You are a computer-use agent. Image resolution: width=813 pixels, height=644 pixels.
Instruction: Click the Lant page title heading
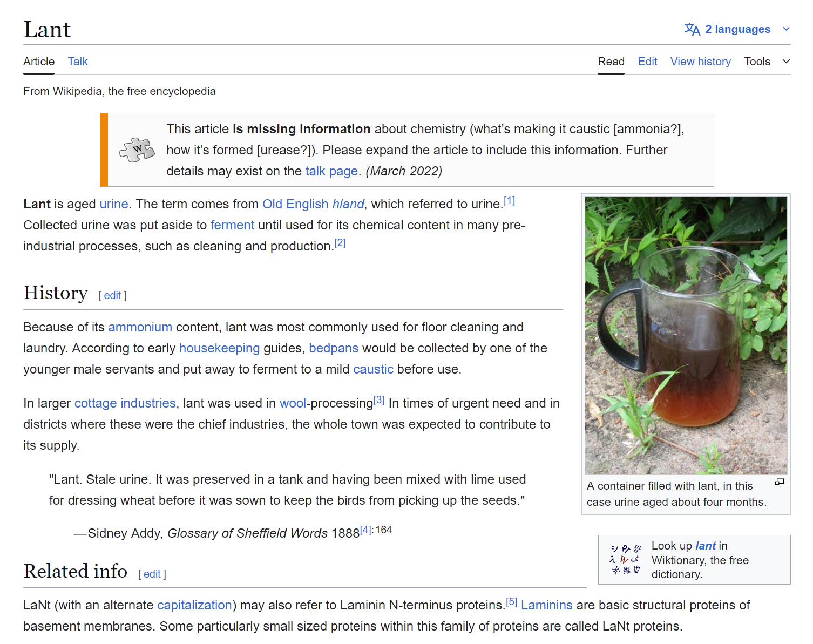(x=47, y=30)
